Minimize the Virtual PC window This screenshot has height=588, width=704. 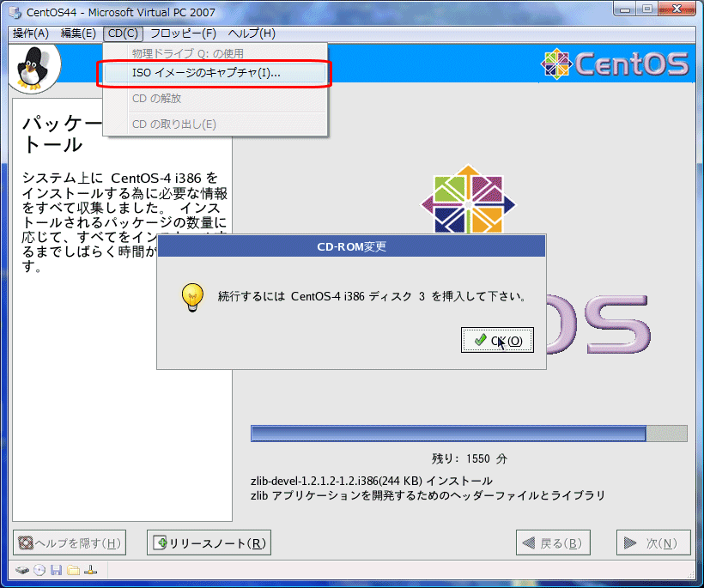[625, 9]
